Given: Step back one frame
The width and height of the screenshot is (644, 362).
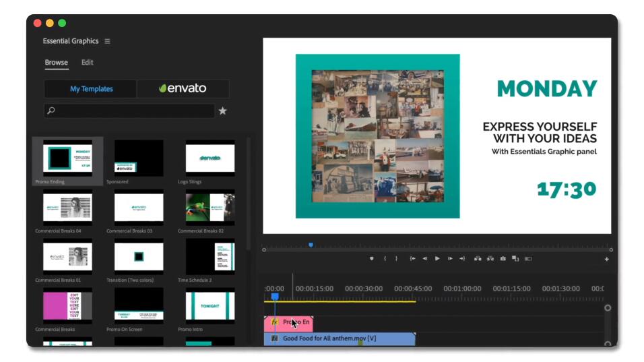Looking at the screenshot, I should [x=424, y=259].
